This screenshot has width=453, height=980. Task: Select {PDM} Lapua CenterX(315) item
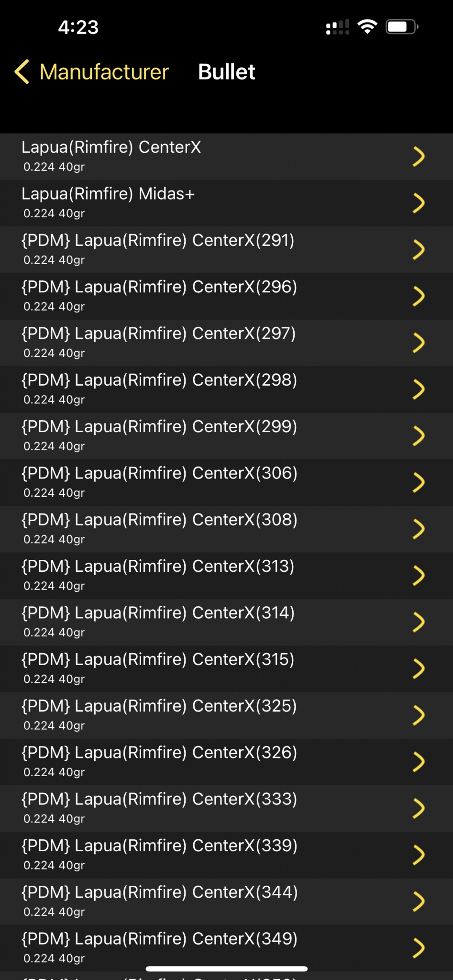(158, 668)
